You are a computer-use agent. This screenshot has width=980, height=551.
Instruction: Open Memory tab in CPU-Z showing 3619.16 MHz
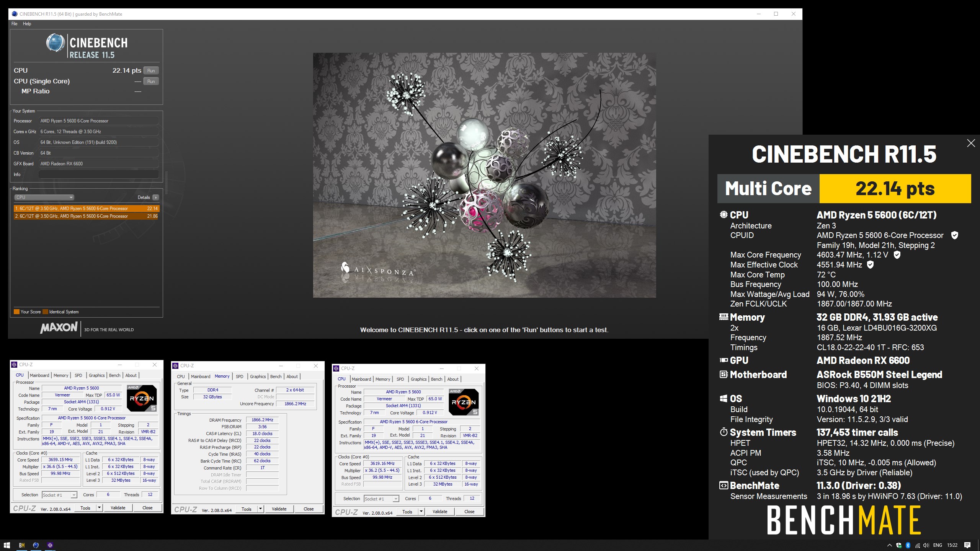point(383,379)
